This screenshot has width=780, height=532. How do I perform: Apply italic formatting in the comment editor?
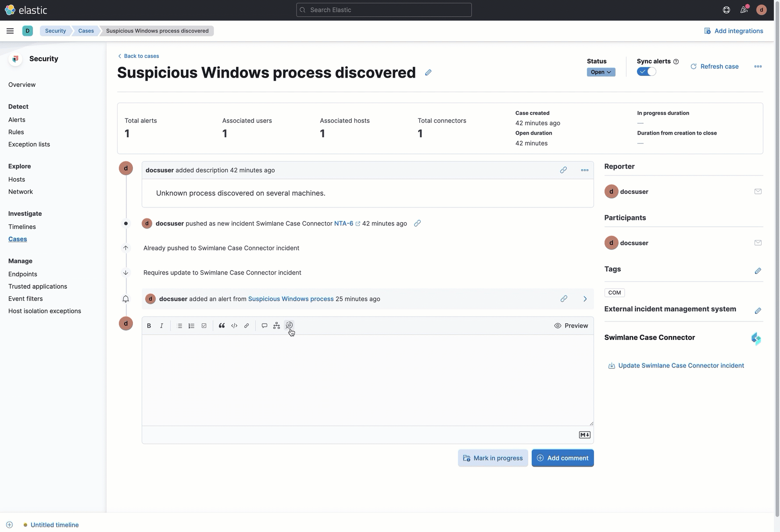click(x=161, y=325)
